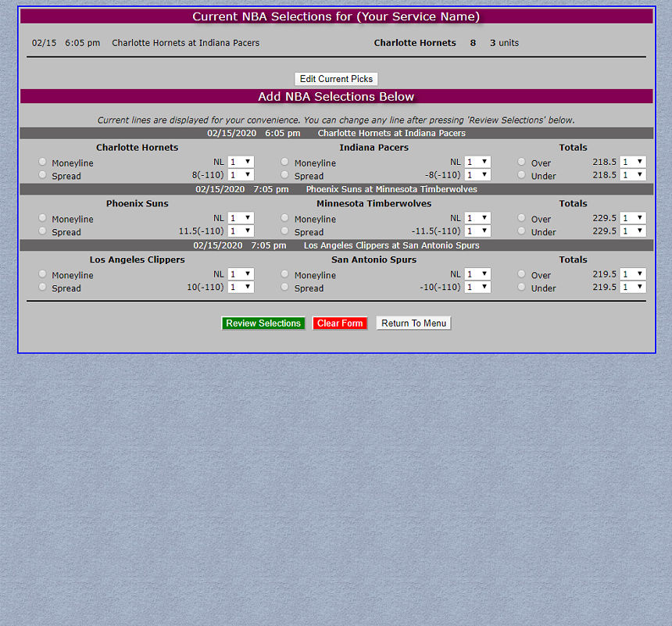Go back using Return To Menu

[x=413, y=324]
